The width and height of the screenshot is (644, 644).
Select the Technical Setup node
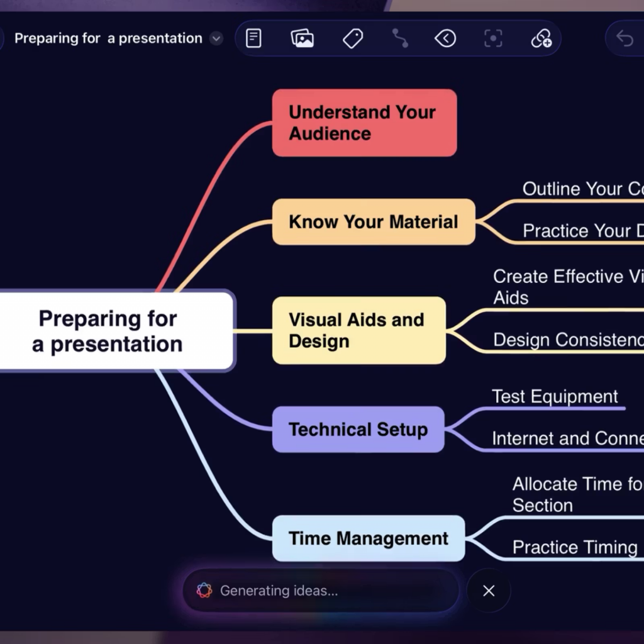357,430
